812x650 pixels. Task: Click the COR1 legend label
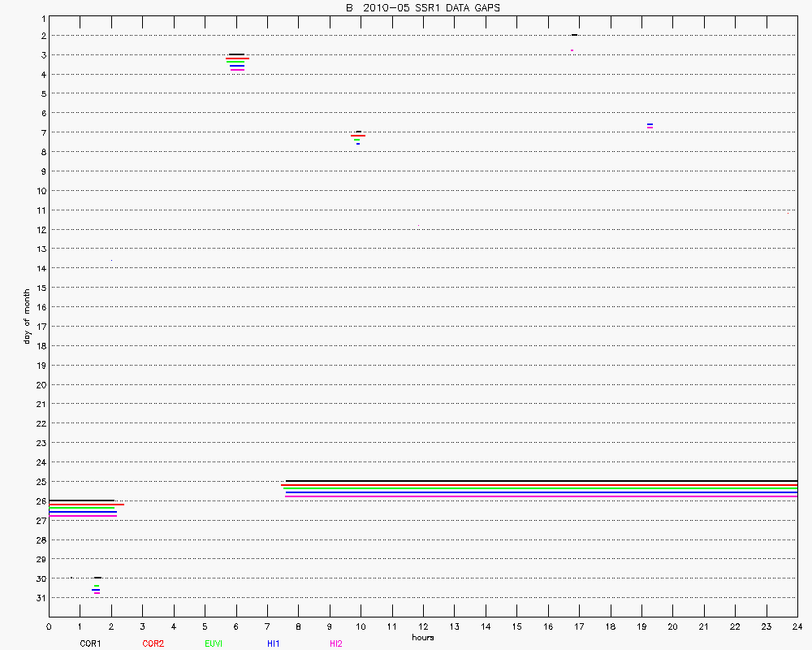click(90, 643)
